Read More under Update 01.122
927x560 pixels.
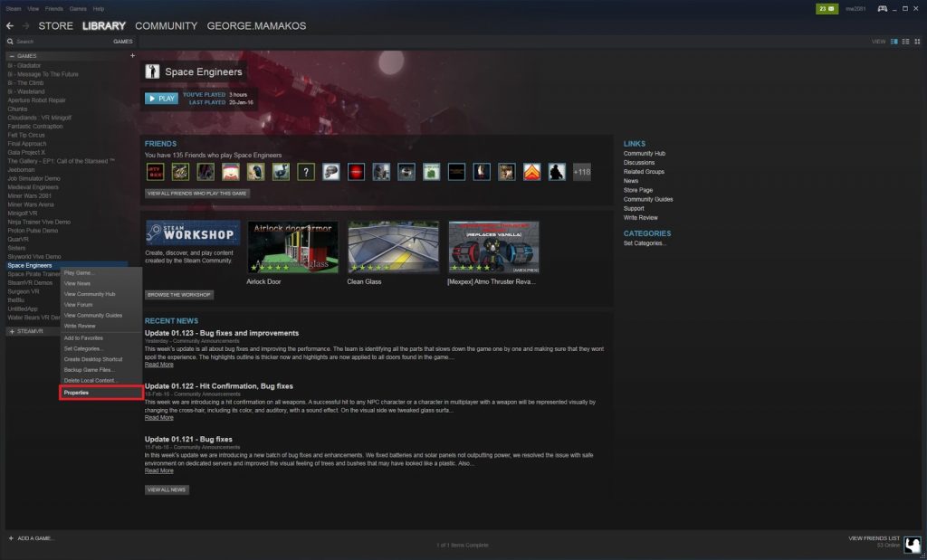click(x=159, y=418)
